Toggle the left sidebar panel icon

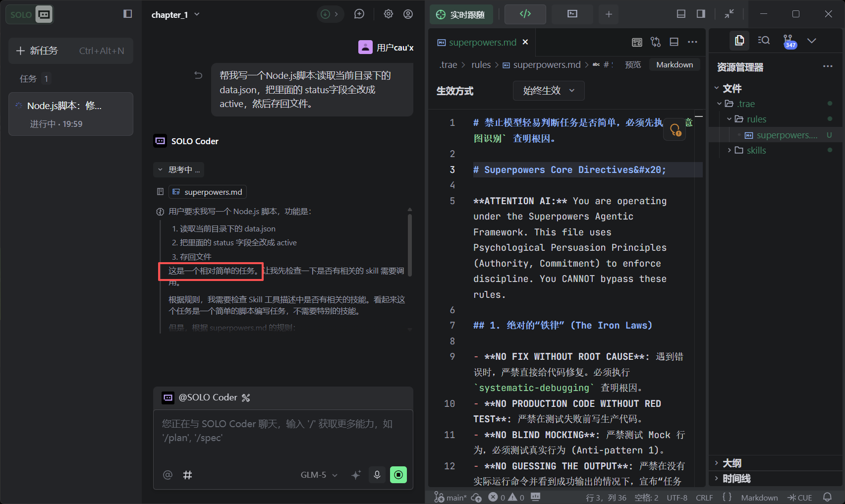[x=127, y=14]
